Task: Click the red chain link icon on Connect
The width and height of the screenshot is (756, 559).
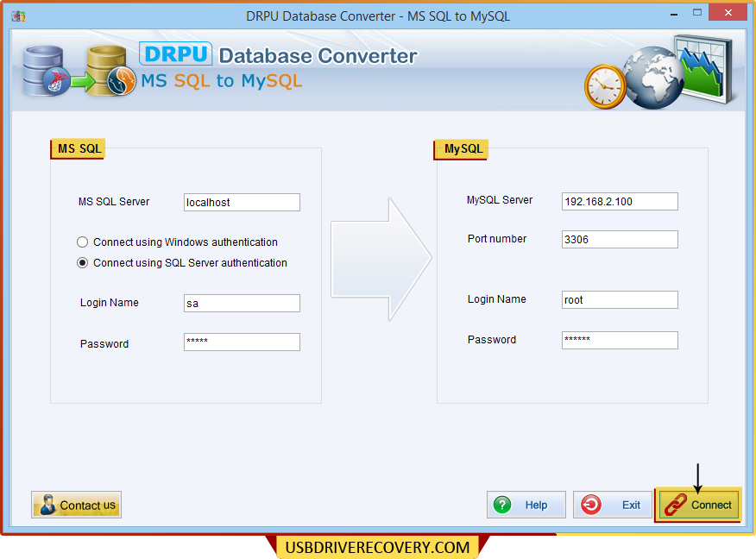Action: (676, 505)
